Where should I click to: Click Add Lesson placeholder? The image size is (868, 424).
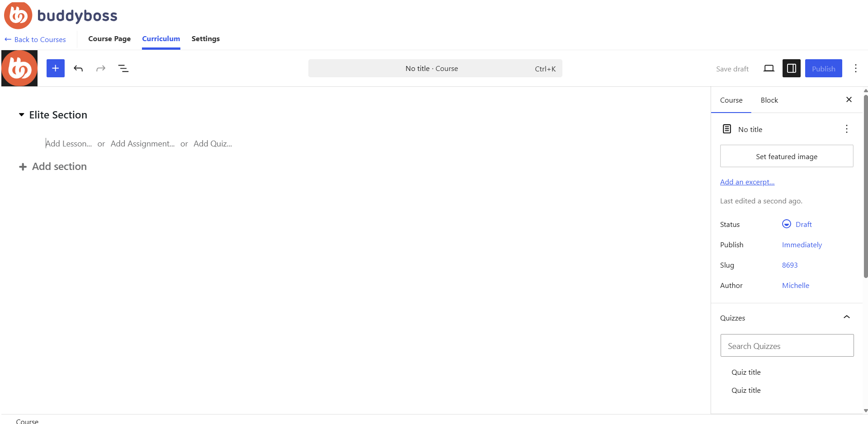point(69,143)
